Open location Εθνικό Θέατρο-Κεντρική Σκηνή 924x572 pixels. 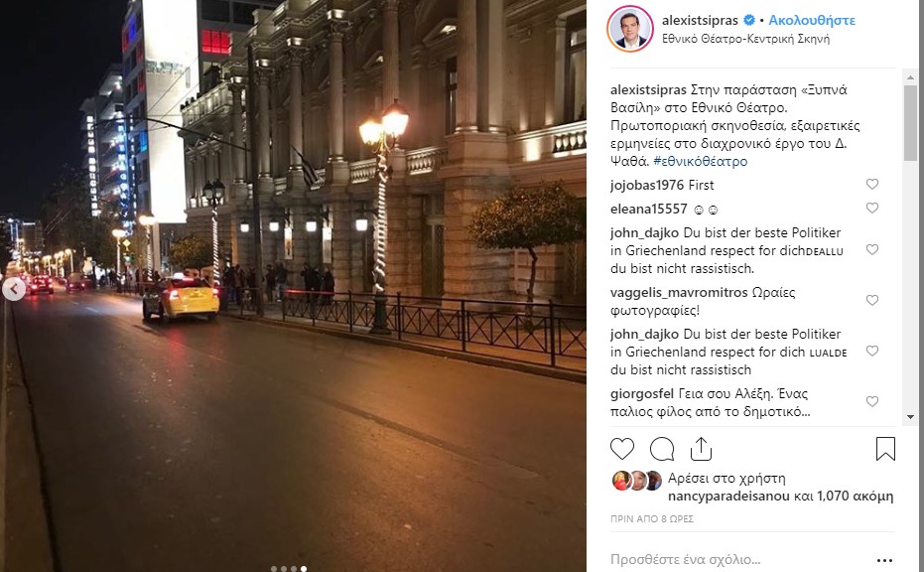click(745, 39)
